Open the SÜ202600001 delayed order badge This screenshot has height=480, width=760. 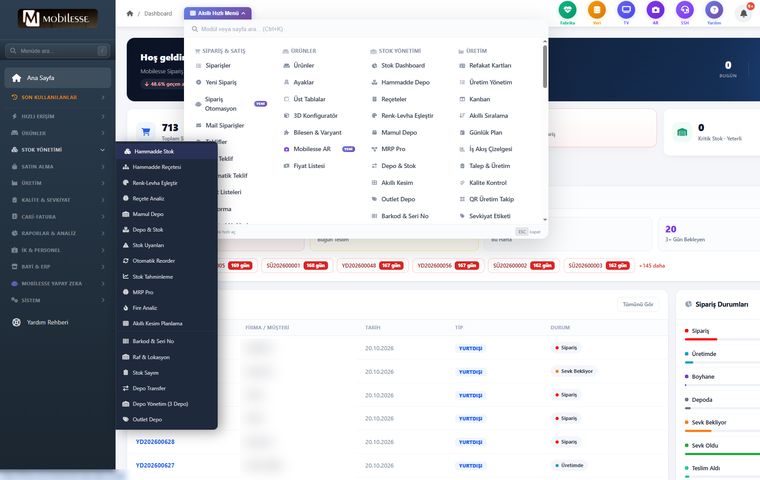297,266
